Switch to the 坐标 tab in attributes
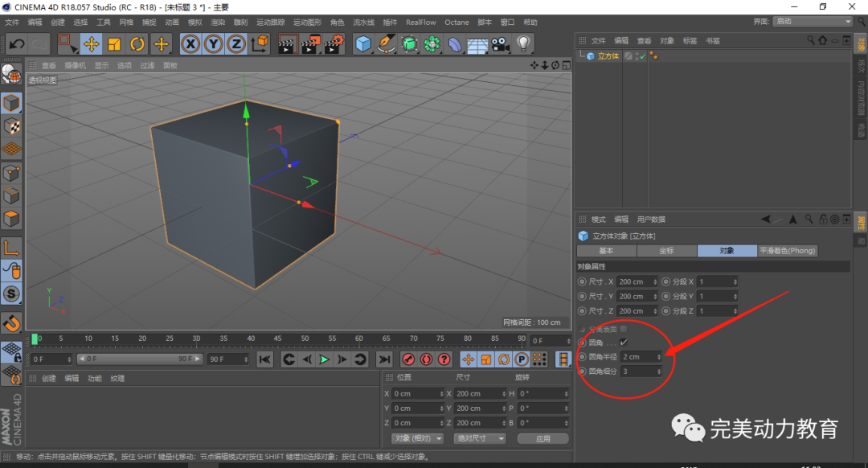 [x=667, y=251]
